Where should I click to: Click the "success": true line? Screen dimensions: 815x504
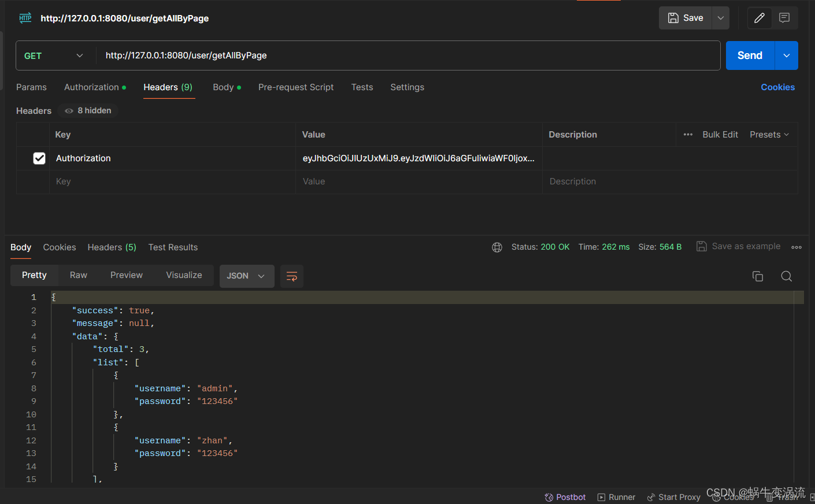coord(113,310)
